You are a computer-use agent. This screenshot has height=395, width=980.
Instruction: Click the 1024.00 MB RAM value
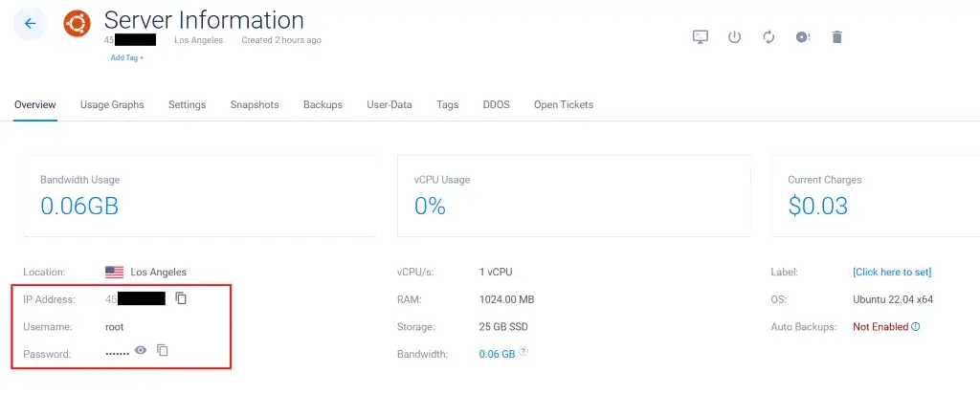coord(506,299)
